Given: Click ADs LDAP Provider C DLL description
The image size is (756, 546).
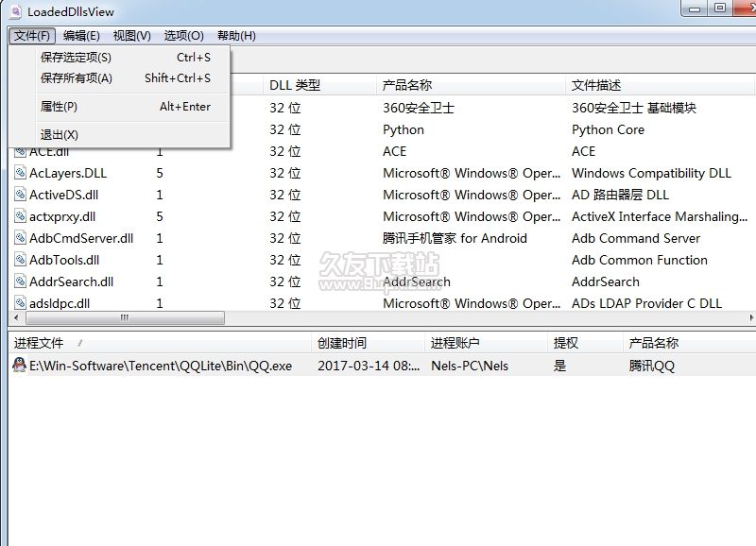Looking at the screenshot, I should coord(646,303).
